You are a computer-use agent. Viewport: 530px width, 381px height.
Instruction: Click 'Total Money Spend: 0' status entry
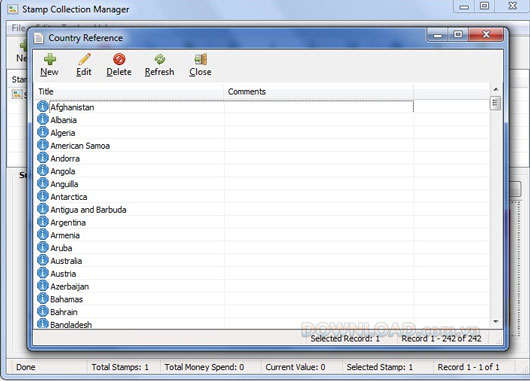204,367
